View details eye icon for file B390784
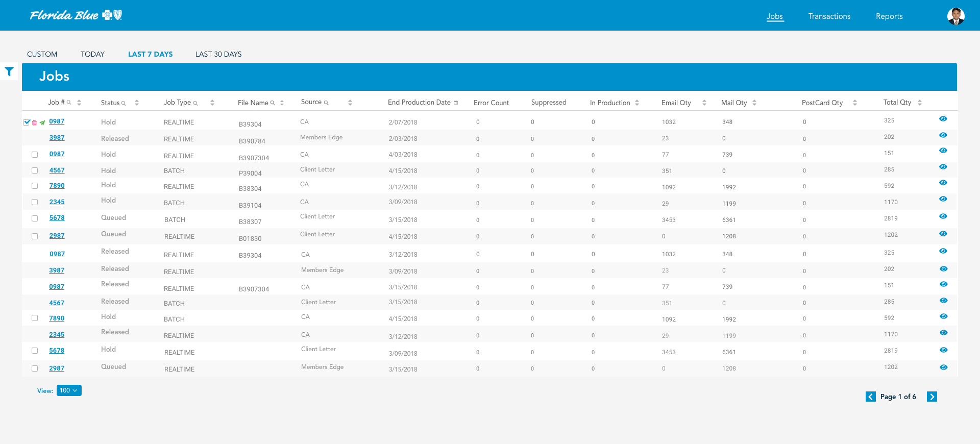980x444 pixels. (x=943, y=135)
